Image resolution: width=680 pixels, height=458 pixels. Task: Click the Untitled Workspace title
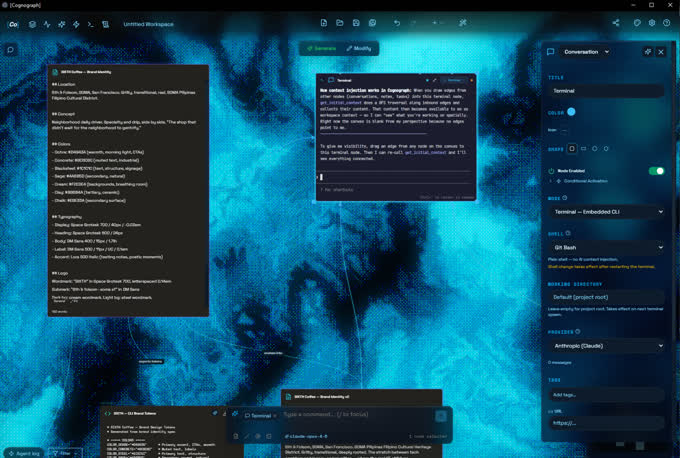pyautogui.click(x=148, y=24)
